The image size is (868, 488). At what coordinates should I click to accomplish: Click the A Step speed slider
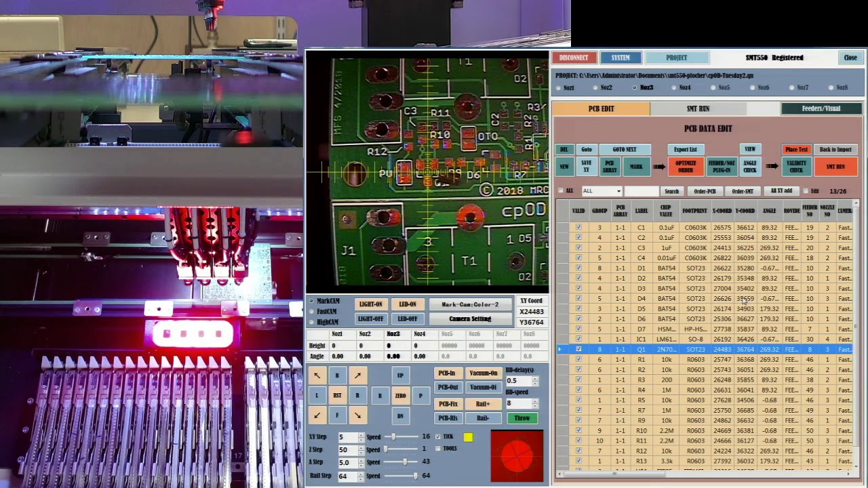pos(401,462)
